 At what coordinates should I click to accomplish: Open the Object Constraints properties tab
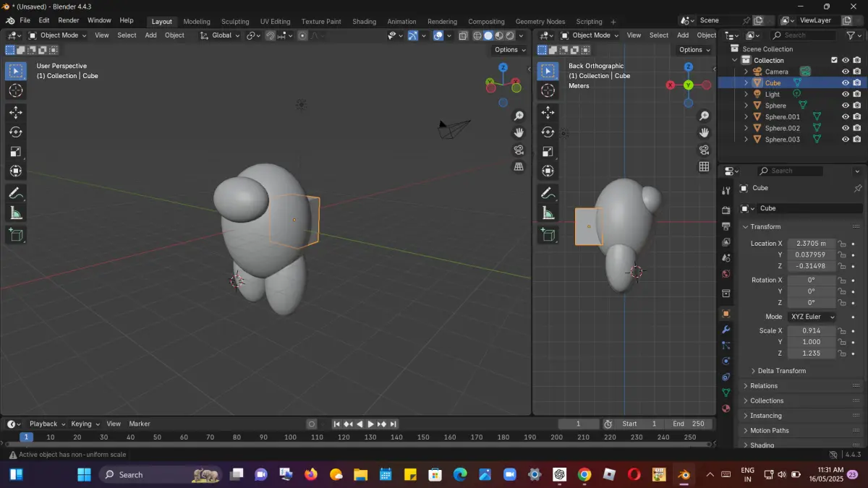point(726,377)
